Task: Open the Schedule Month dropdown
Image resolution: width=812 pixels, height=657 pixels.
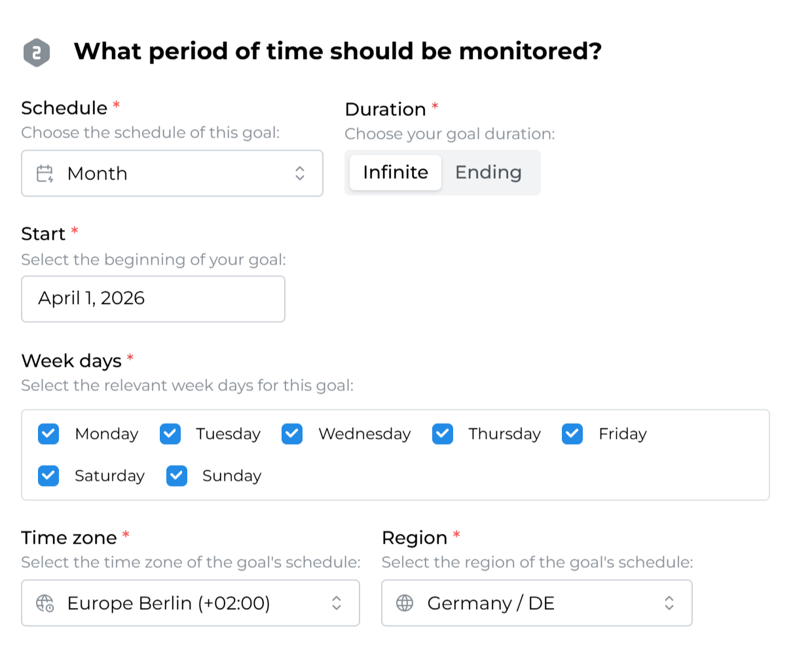Action: (x=172, y=174)
